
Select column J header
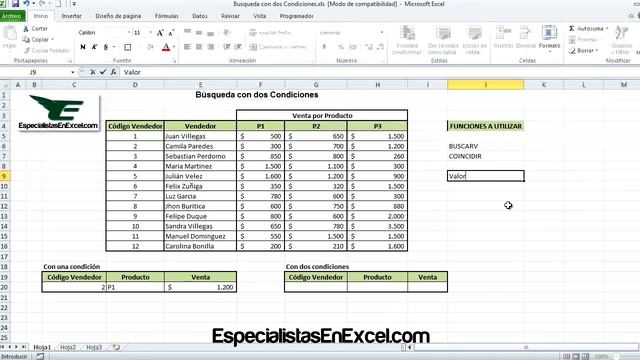[486, 84]
